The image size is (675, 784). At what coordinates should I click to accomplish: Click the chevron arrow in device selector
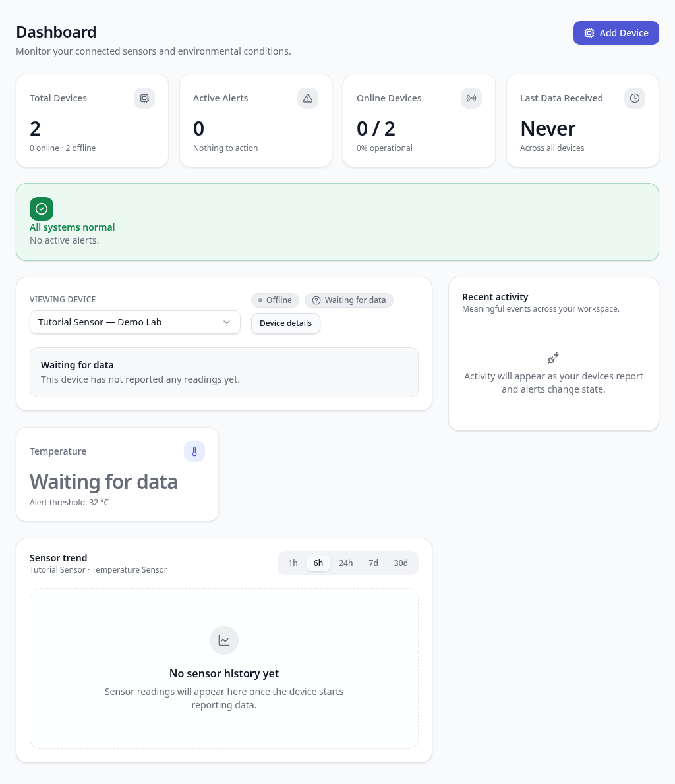227,323
